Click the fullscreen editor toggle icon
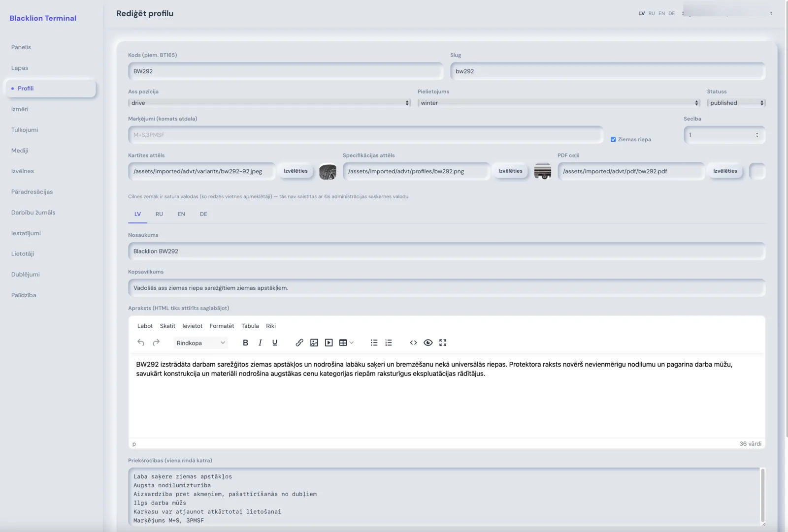This screenshot has height=532, width=788. (443, 343)
